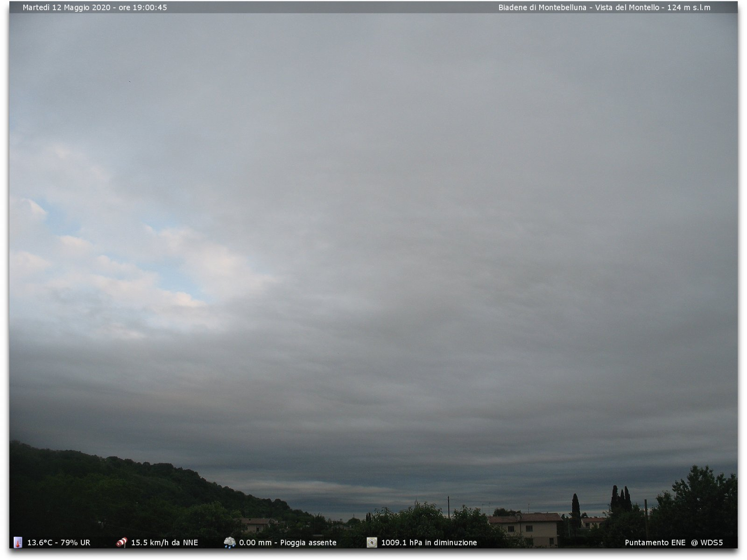Click the rain cloud precipitation icon

(x=230, y=542)
